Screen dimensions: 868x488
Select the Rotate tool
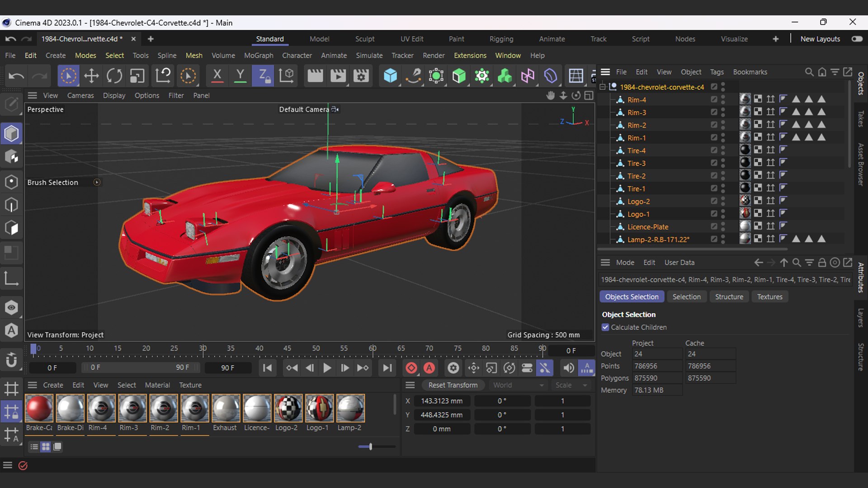point(114,75)
